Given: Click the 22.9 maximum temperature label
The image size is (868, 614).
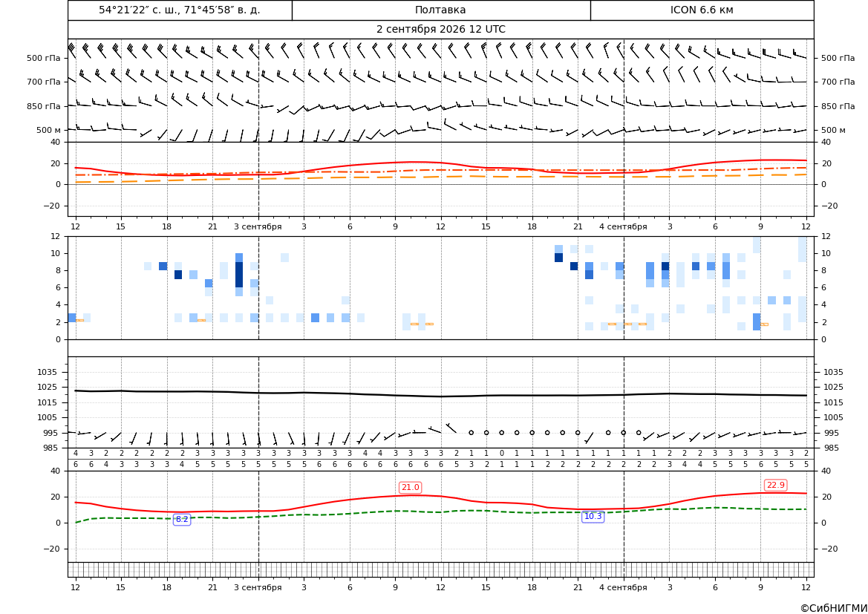Looking at the screenshot, I should coord(775,485).
